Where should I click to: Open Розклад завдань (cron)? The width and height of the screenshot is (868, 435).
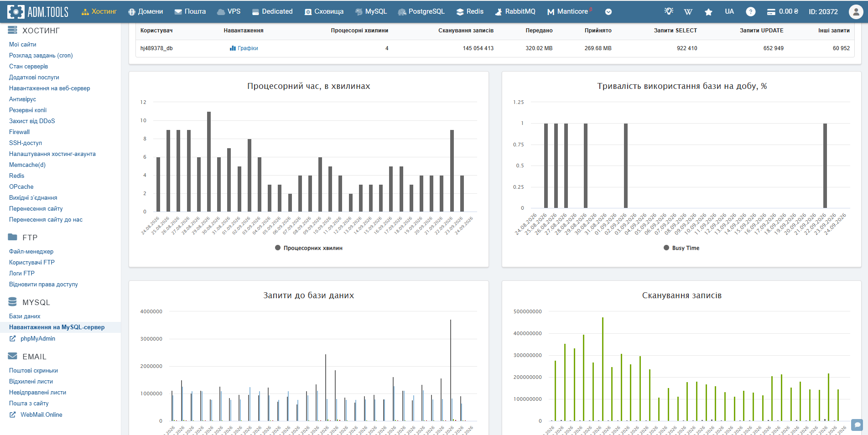pyautogui.click(x=41, y=55)
